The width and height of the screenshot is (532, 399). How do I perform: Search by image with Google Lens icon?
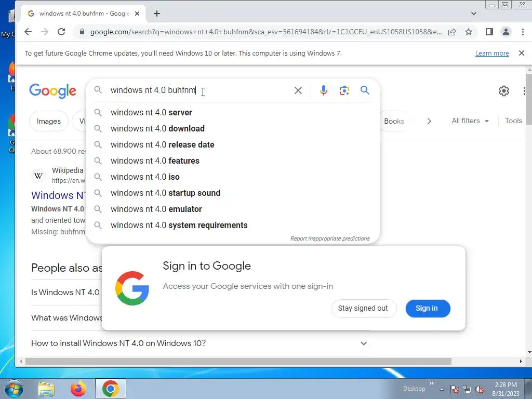(344, 90)
